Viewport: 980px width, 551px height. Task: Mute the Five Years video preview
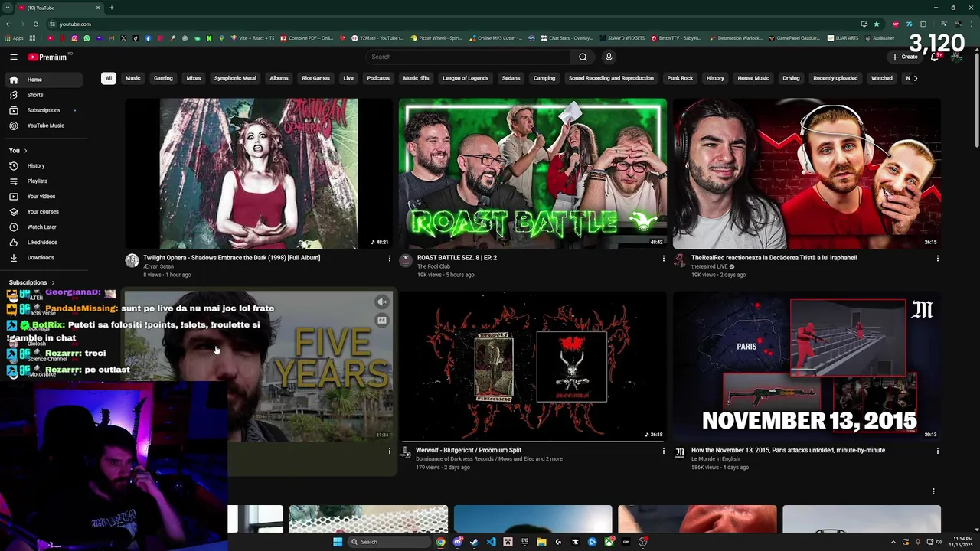pos(381,302)
